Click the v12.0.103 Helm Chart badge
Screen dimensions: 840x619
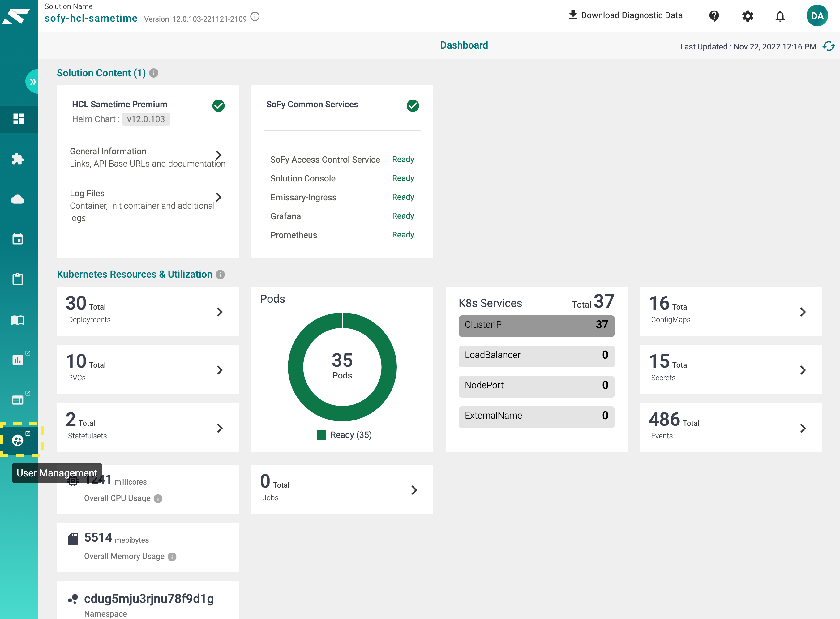click(x=146, y=119)
